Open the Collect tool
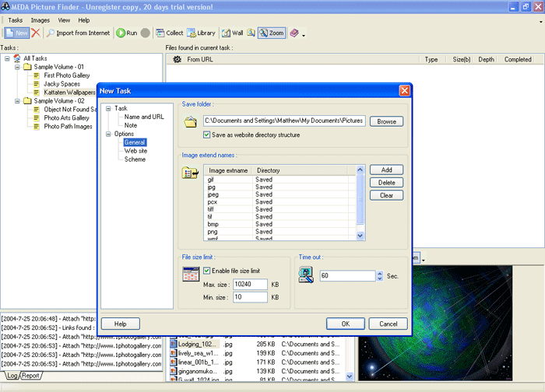The height and width of the screenshot is (392, 545). (x=169, y=33)
